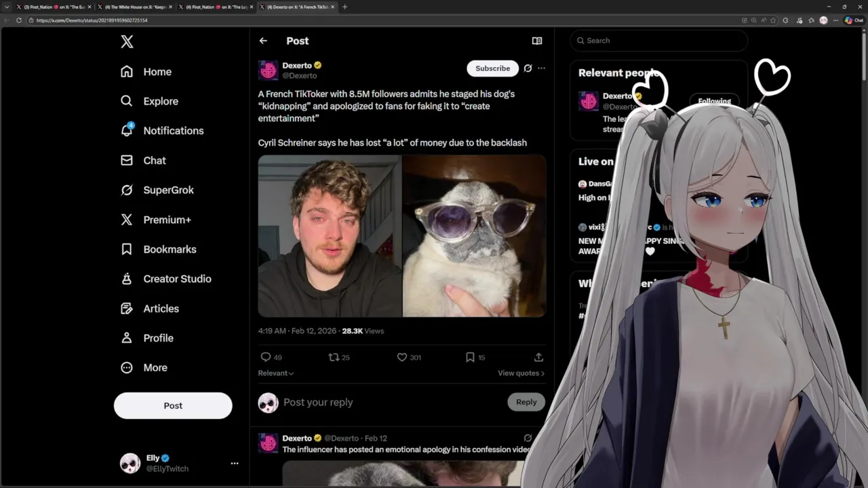Switch to the White House browser tab
The image size is (868, 488).
(134, 7)
